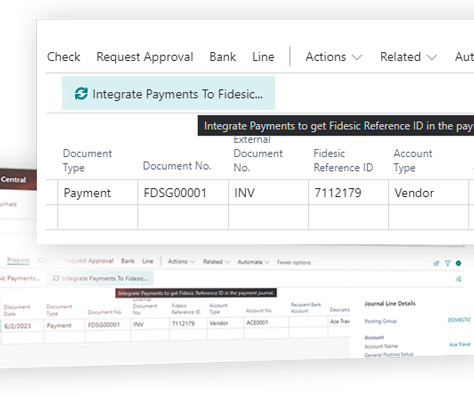This screenshot has height=396, width=474.
Task: Click the ACE0001 Account No. cell
Action: click(x=266, y=322)
